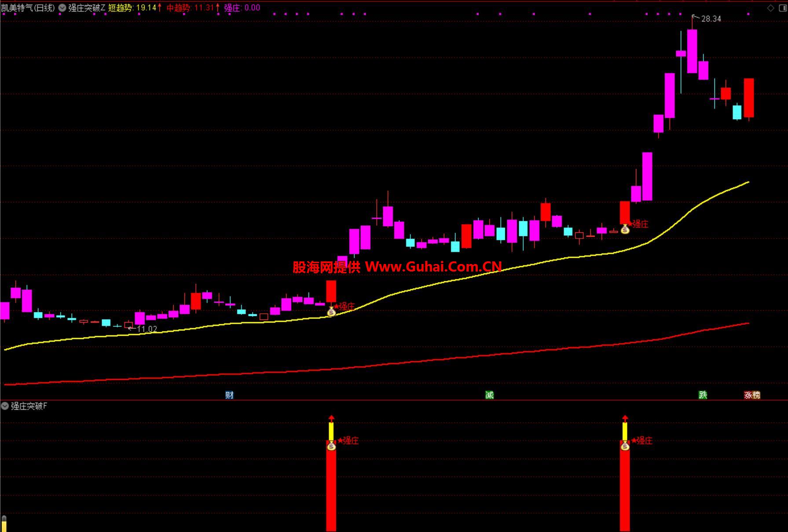Click the second money bag icon on candlestick chart
Viewport: 788px width, 532px height.
(625, 229)
